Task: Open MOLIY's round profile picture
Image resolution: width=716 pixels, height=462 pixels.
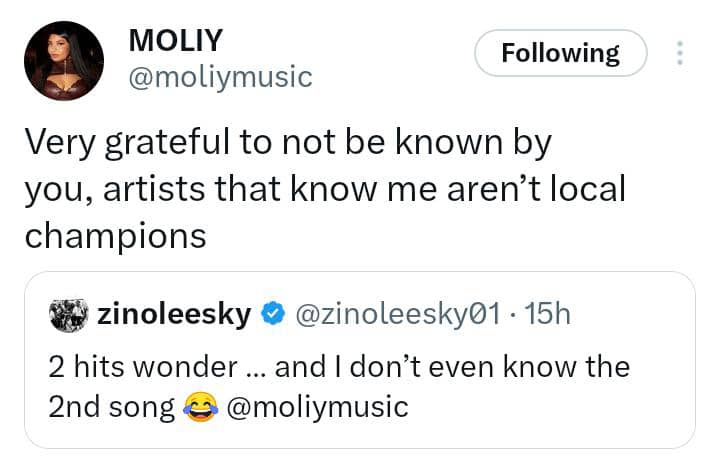Action: pyautogui.click(x=63, y=61)
